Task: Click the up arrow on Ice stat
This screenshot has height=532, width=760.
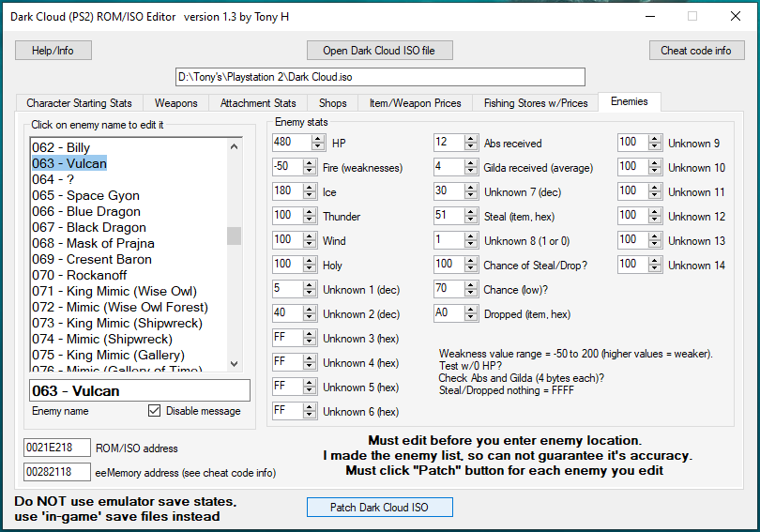Action: pos(316,189)
